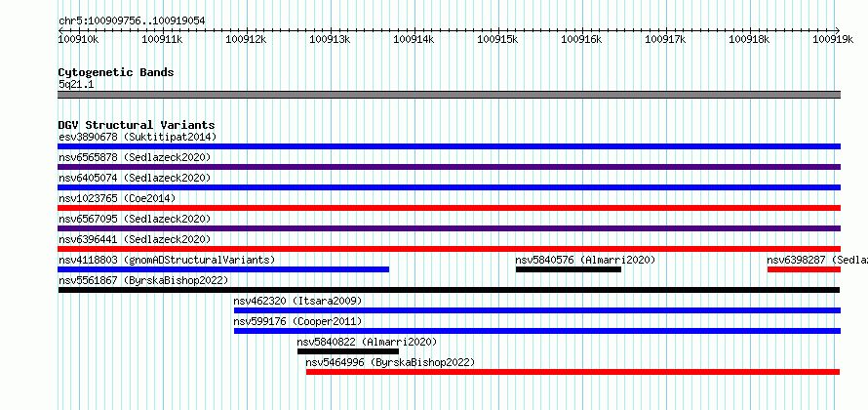This screenshot has height=410, width=868.
Task: Click nsv6405074 (Sedlazeck2020) variant label
Action: (x=135, y=178)
